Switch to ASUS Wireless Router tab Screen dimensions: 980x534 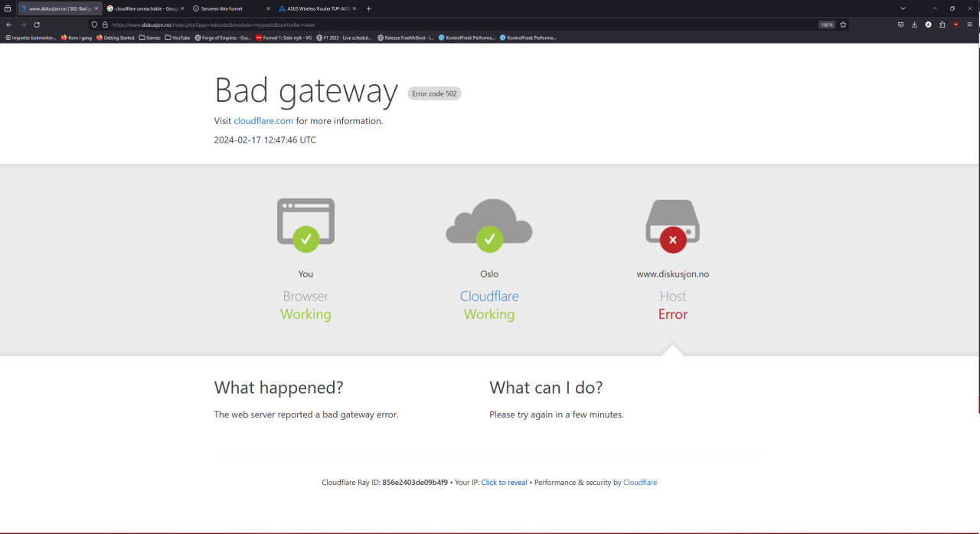[x=318, y=8]
